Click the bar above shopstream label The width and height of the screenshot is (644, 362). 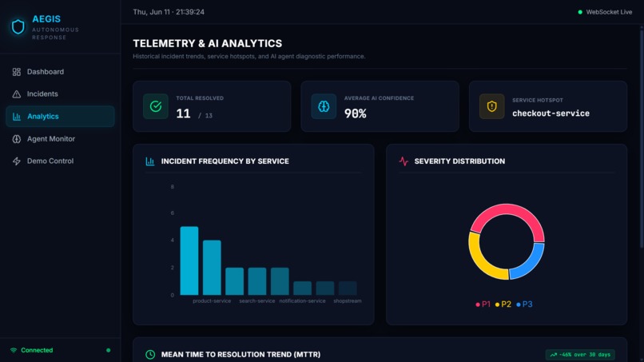pos(348,288)
